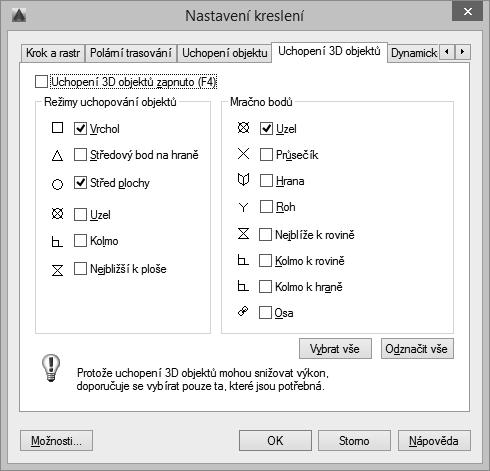Click the hourglass icon beside Nejblíže k rovině
Image resolution: width=490 pixels, height=471 pixels.
tap(243, 233)
